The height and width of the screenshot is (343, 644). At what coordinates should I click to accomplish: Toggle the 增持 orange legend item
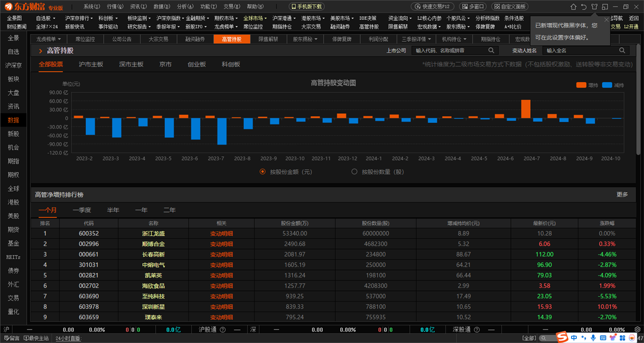pos(587,85)
